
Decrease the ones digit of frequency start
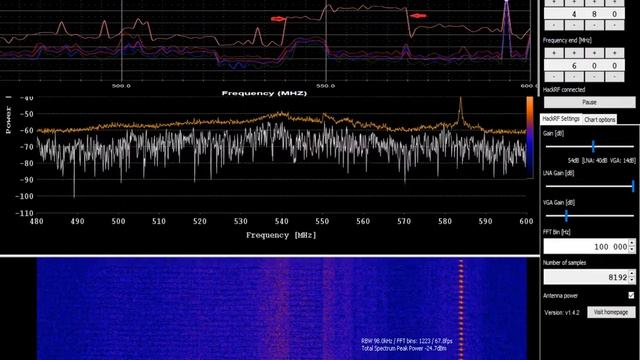click(614, 25)
